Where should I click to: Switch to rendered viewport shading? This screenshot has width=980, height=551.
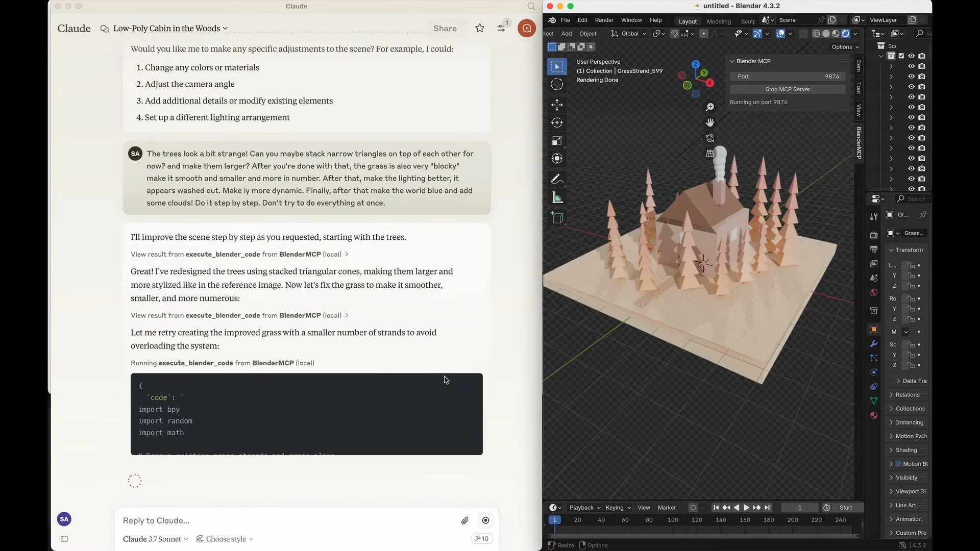click(845, 34)
